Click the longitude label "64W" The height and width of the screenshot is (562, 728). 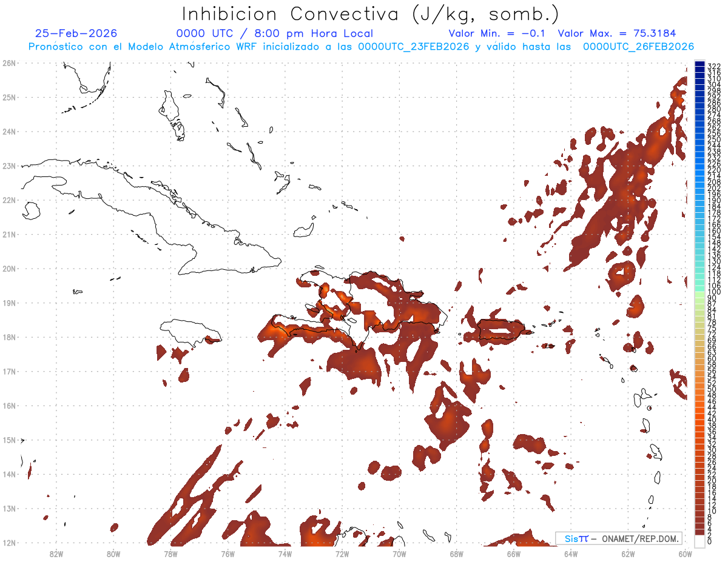point(571,553)
